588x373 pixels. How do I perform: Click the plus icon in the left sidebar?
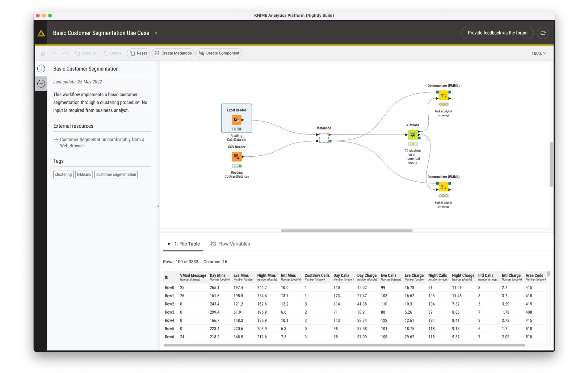[x=41, y=83]
